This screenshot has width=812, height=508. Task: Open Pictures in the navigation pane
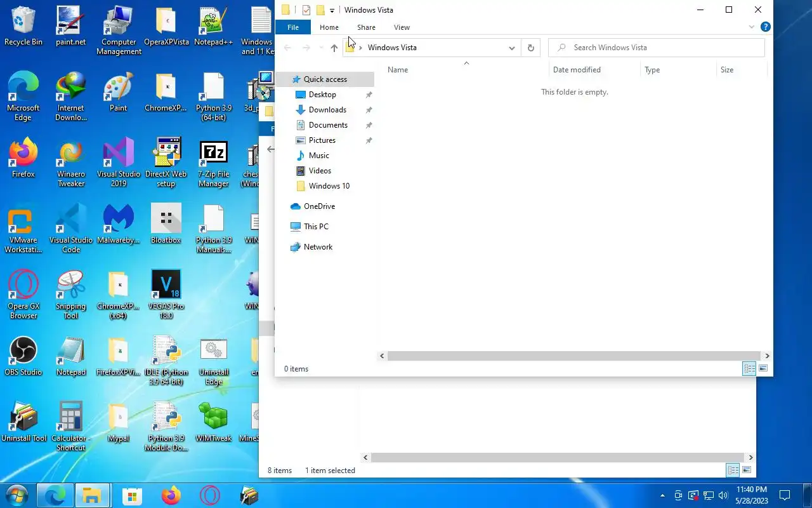[322, 140]
